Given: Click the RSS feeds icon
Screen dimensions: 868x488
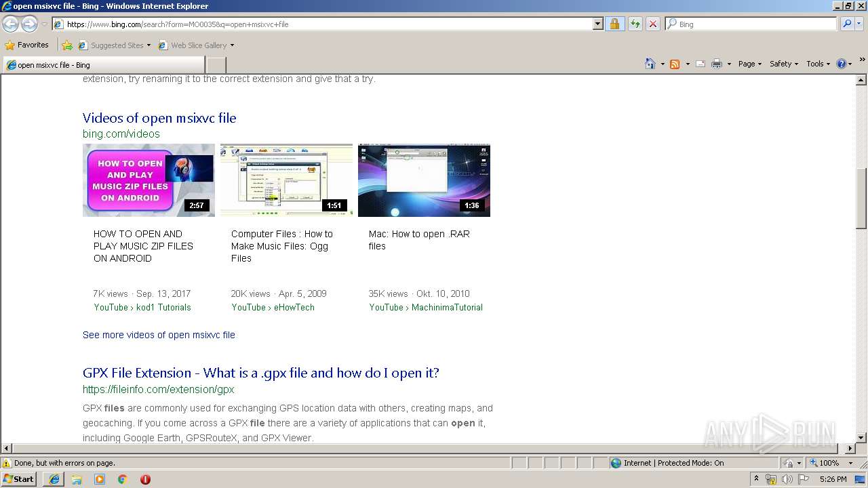Looking at the screenshot, I should (675, 64).
